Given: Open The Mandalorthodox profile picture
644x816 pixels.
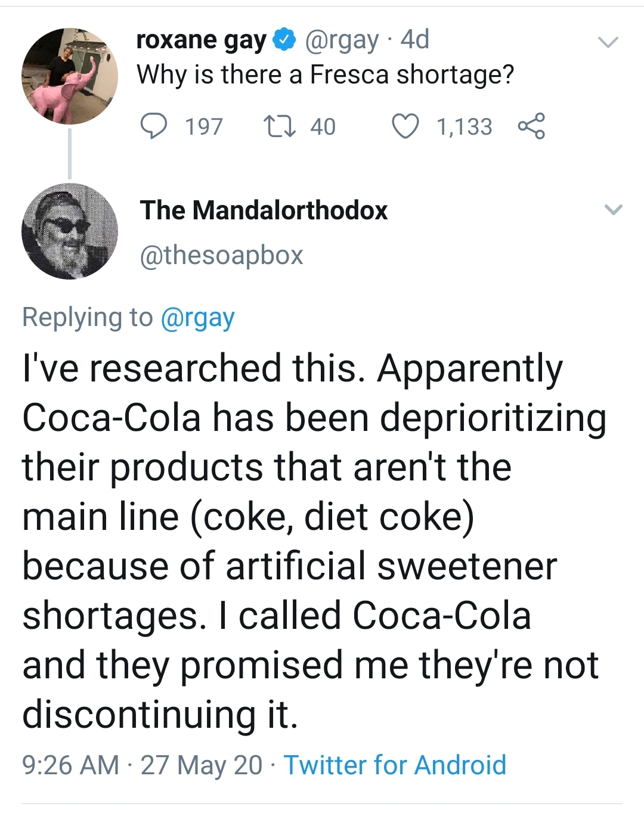Looking at the screenshot, I should 70,231.
